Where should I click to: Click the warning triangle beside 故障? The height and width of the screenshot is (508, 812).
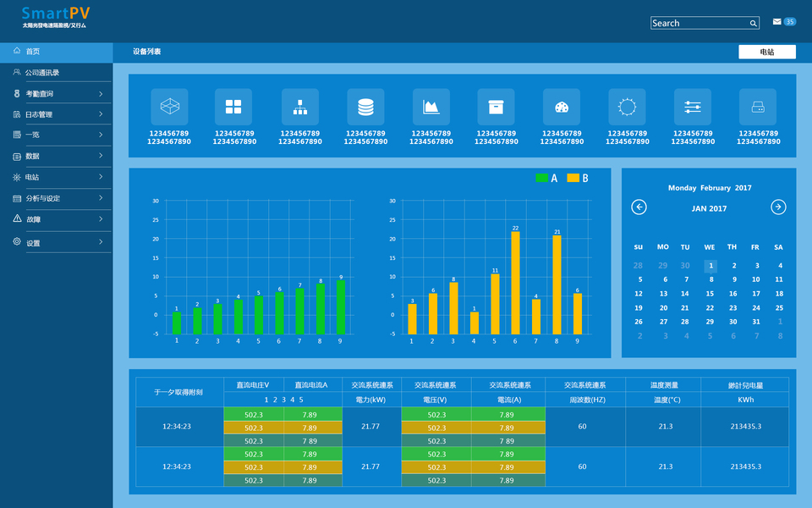[17, 218]
